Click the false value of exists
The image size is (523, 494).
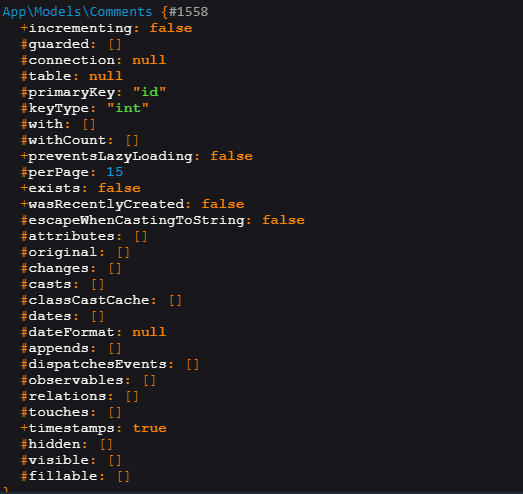(119, 188)
